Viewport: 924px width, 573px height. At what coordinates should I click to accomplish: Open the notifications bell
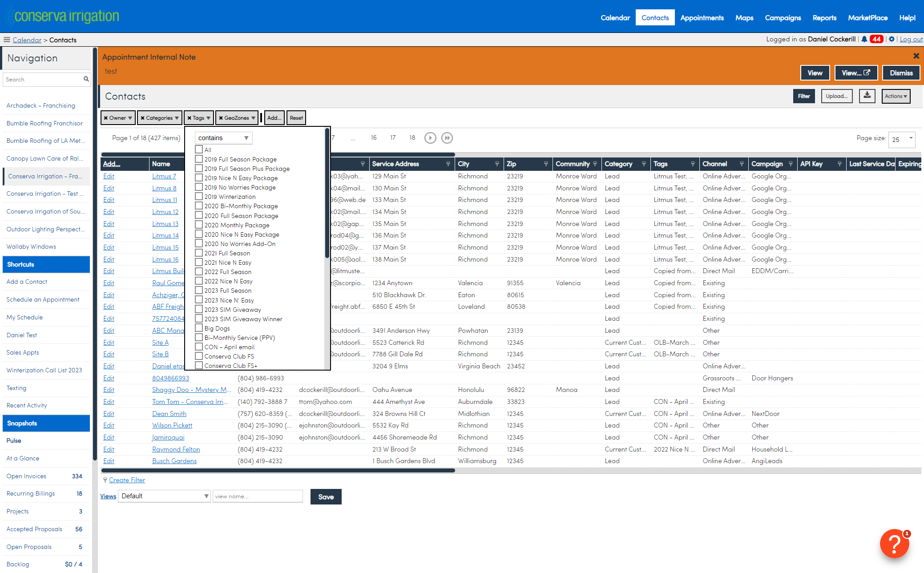click(864, 39)
